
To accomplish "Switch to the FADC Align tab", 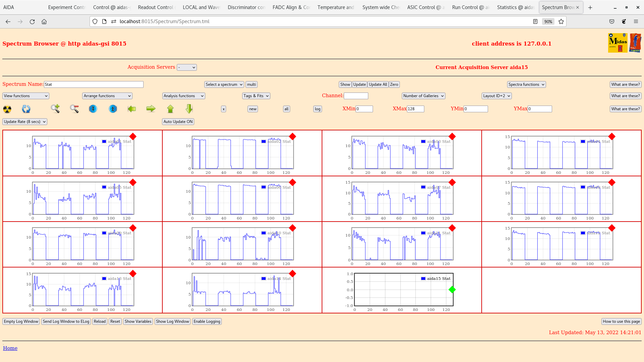I will click(x=291, y=7).
